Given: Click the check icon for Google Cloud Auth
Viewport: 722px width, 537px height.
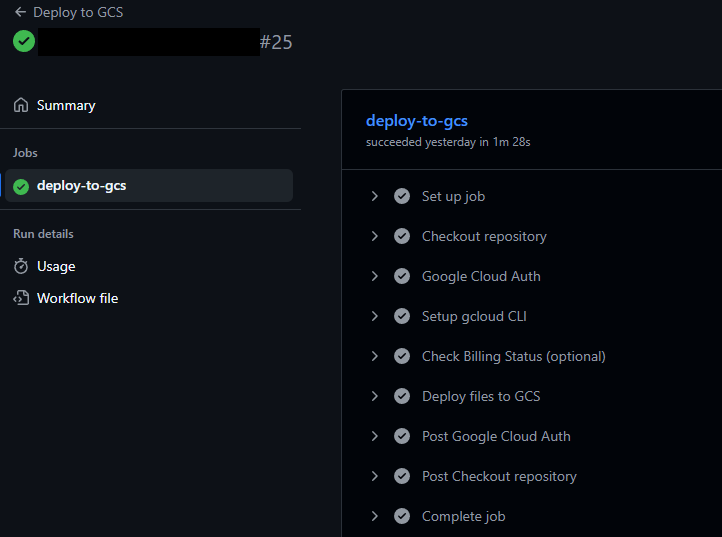Looking at the screenshot, I should [x=402, y=276].
